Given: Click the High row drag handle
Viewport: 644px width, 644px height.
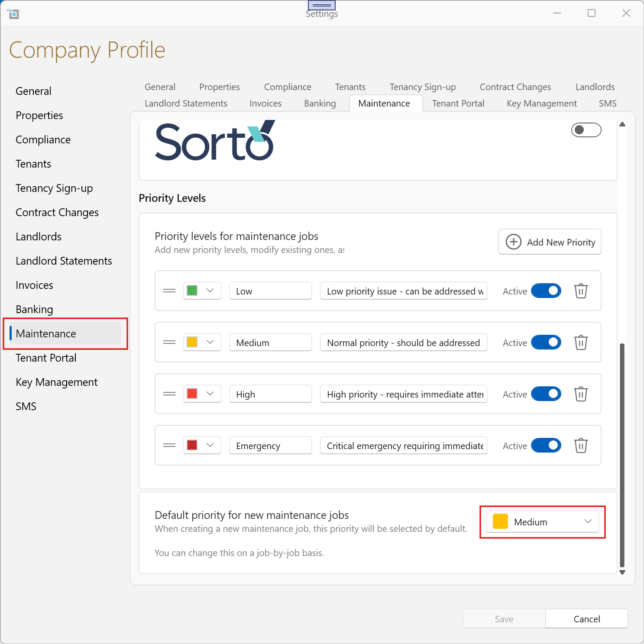Looking at the screenshot, I should click(169, 394).
